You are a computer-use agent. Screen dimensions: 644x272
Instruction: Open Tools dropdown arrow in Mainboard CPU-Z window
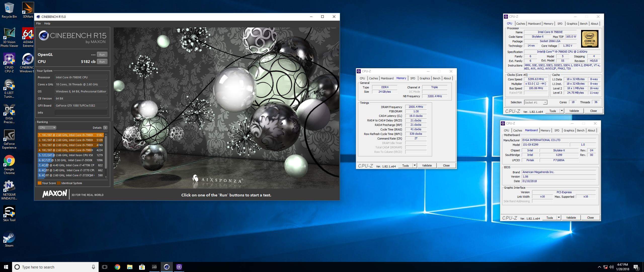tap(559, 218)
